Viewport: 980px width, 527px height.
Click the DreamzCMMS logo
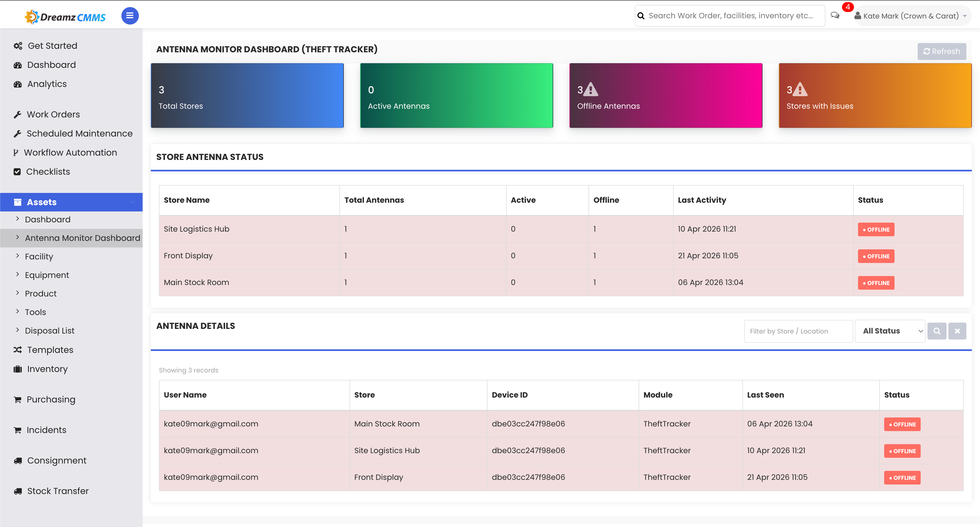click(65, 17)
